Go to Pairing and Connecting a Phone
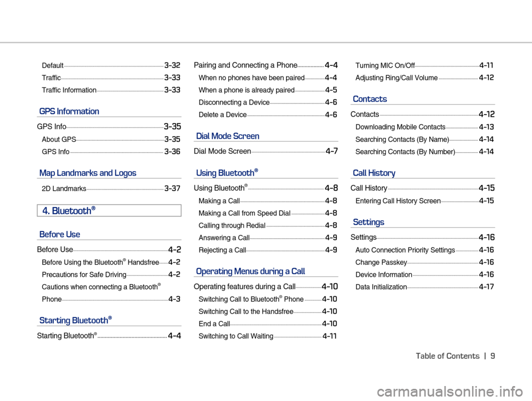Image resolution: width=532 pixels, height=401 pixels. click(245, 65)
